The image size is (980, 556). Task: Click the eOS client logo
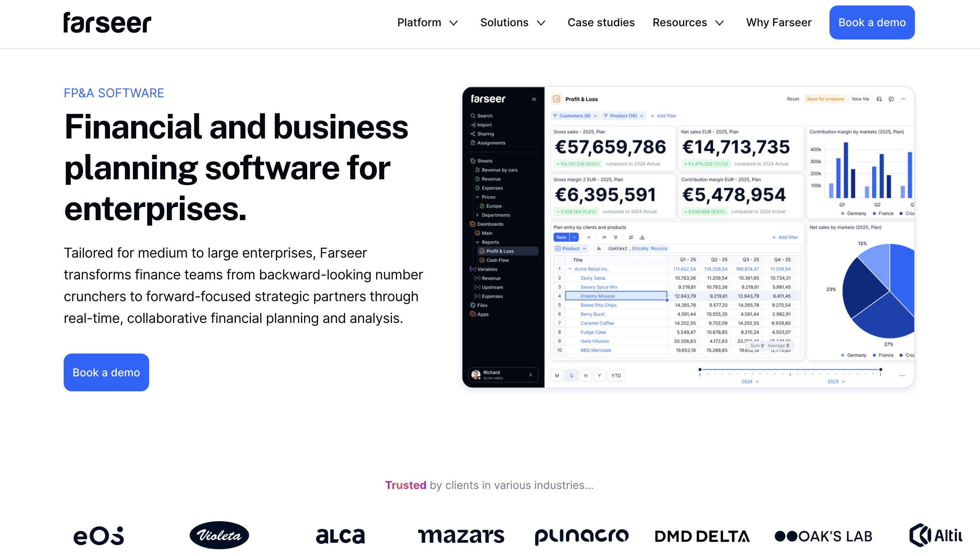pos(98,536)
